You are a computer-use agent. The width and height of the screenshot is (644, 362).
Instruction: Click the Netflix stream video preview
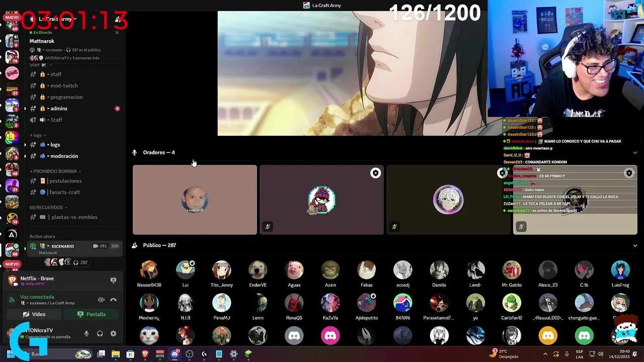(352, 73)
